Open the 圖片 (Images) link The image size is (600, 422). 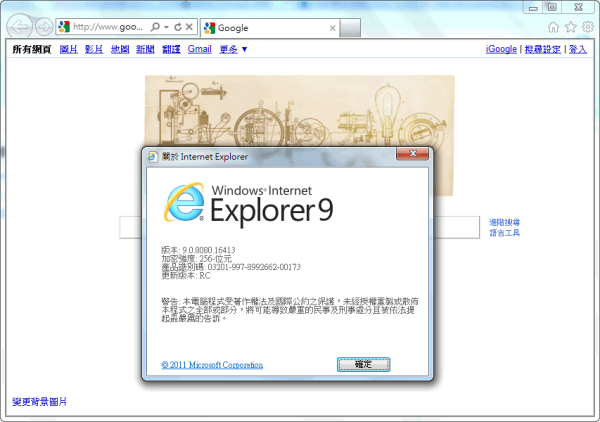tap(69, 49)
